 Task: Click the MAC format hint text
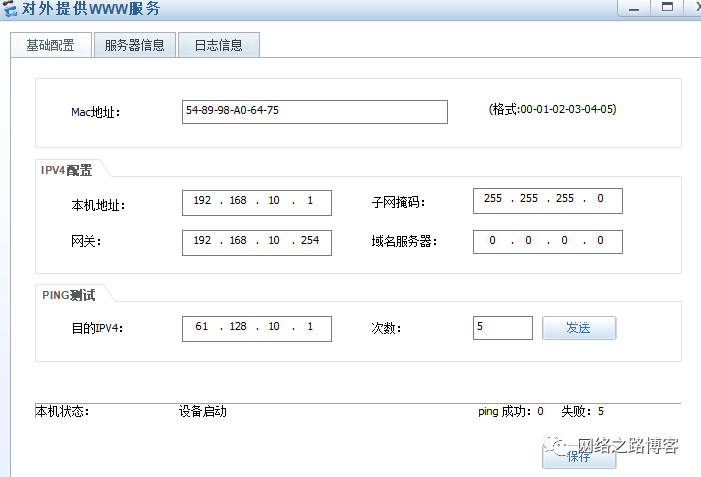point(553,109)
